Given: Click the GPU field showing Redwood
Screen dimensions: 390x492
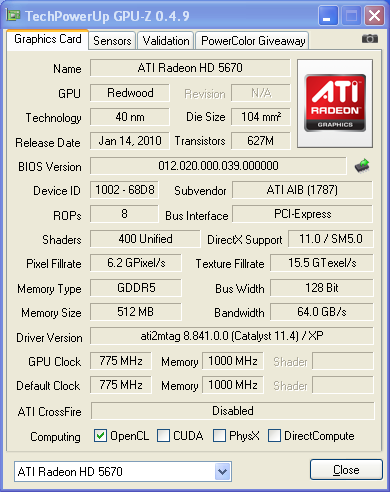Looking at the screenshot, I should 130,93.
